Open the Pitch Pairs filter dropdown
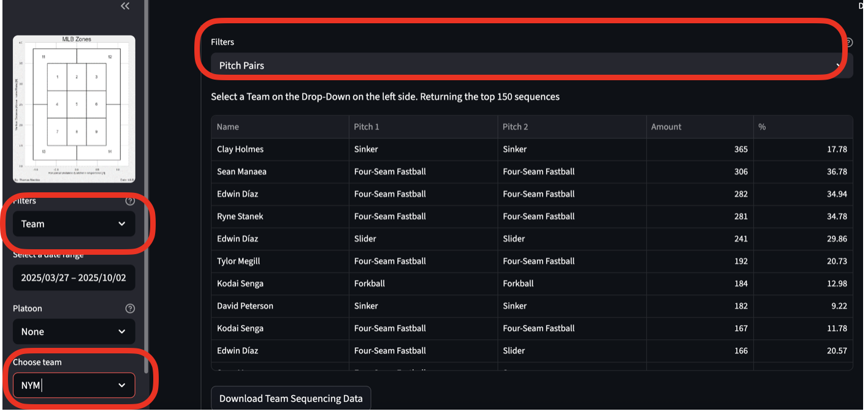 [x=527, y=66]
